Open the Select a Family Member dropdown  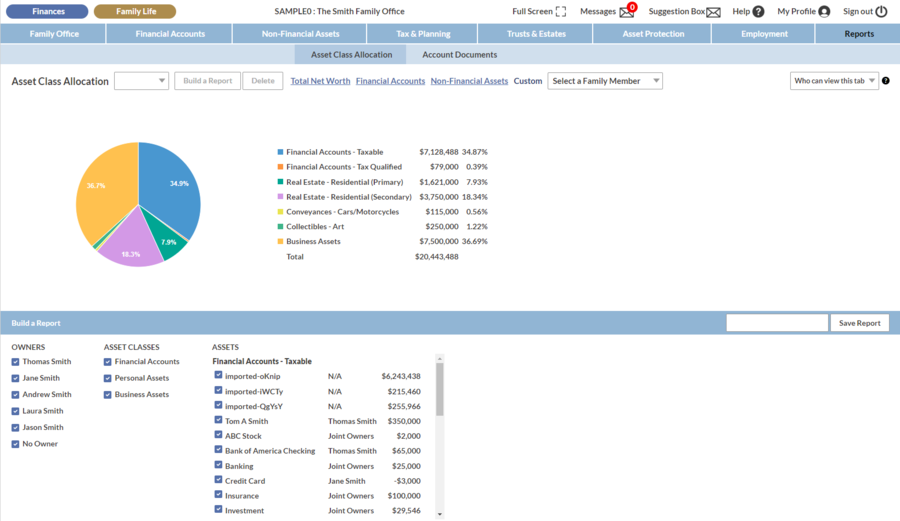(x=605, y=81)
